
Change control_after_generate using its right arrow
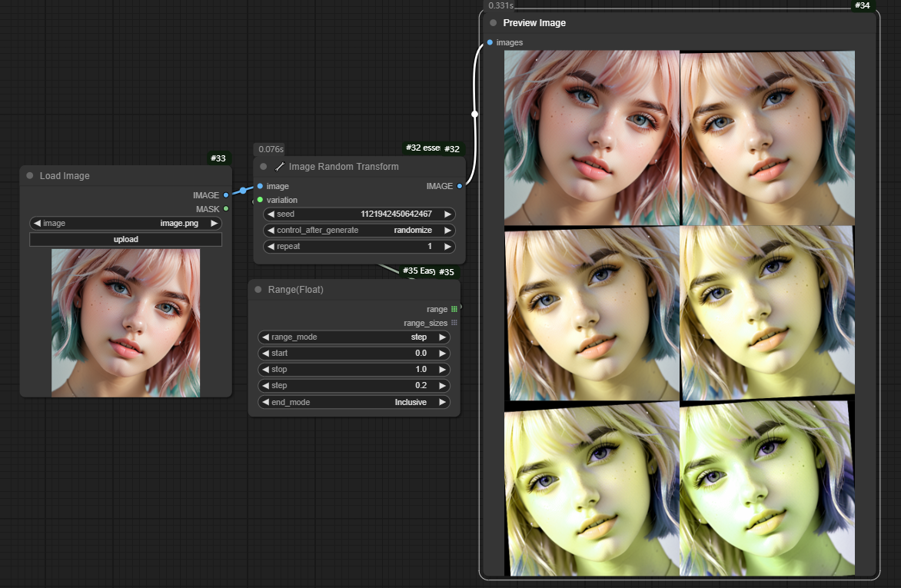tap(447, 231)
